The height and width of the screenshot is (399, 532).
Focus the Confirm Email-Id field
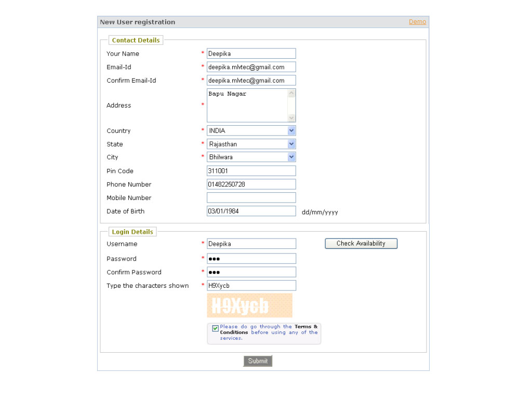pos(251,81)
